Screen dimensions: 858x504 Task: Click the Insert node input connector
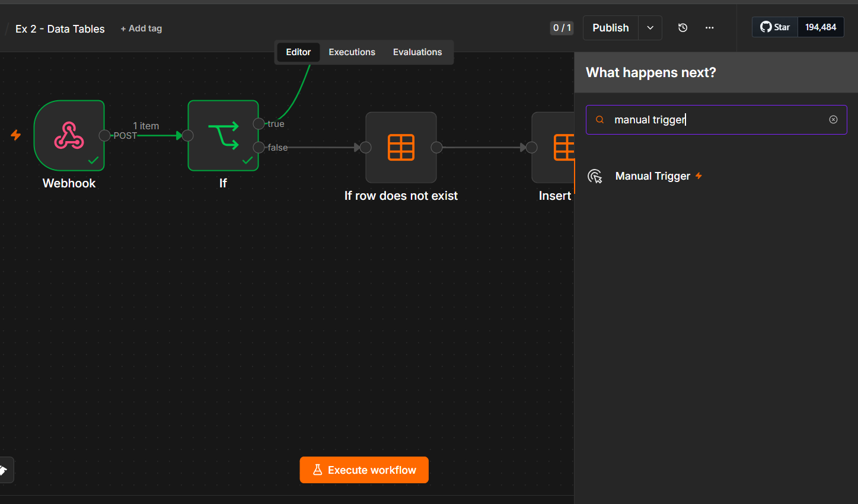pos(532,147)
